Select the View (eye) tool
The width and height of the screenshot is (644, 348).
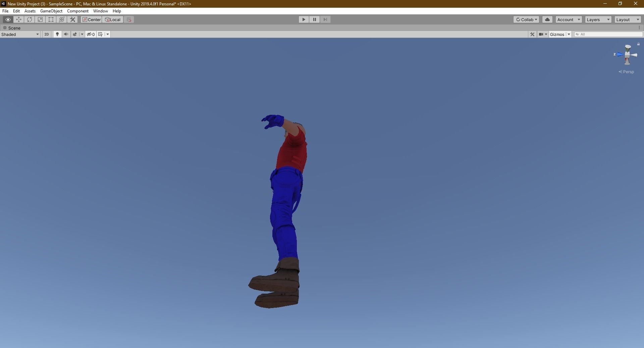point(8,19)
